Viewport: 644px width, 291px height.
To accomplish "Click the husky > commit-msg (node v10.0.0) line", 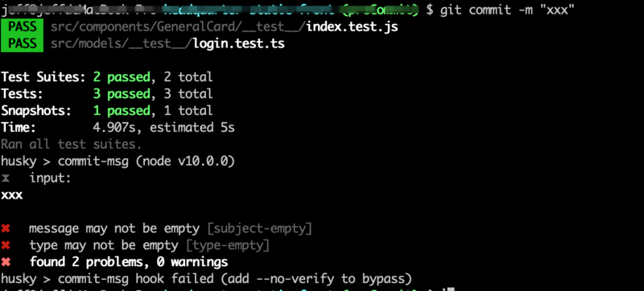I will pos(118,161).
